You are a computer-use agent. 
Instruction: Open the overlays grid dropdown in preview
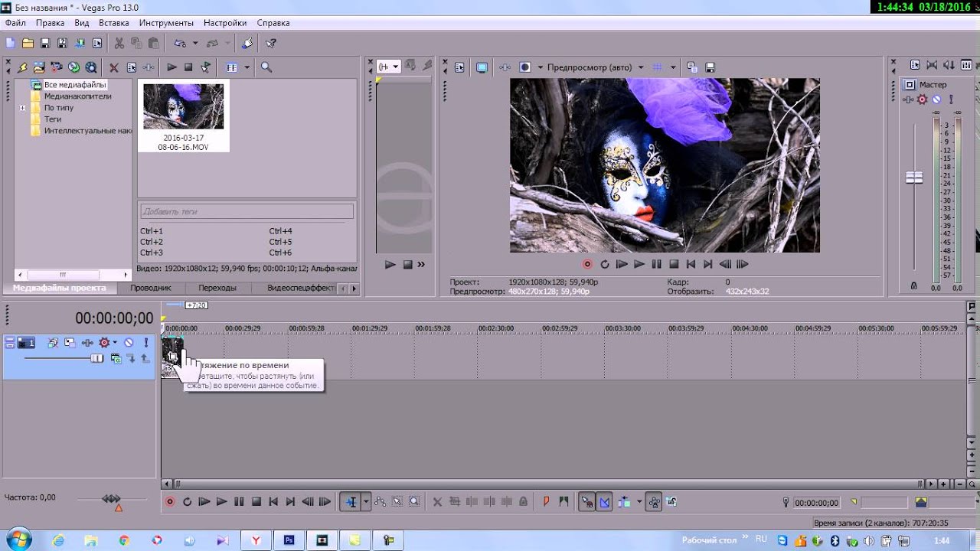tap(673, 67)
